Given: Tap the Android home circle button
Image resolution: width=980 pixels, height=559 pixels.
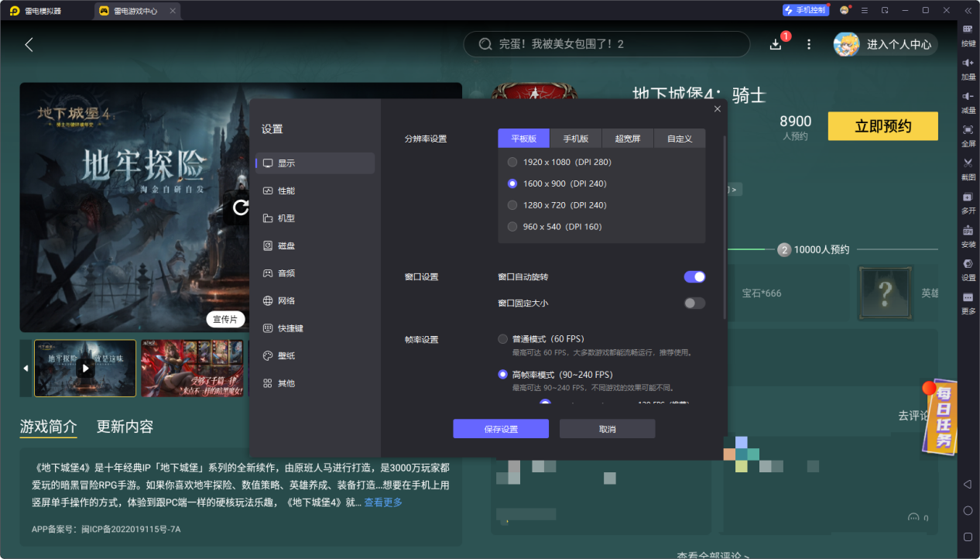Looking at the screenshot, I should click(x=968, y=511).
